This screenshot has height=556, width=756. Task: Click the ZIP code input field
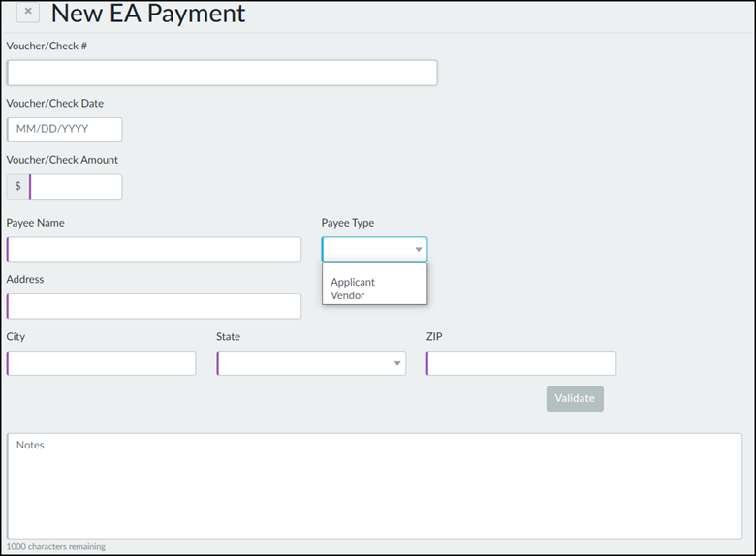(521, 363)
